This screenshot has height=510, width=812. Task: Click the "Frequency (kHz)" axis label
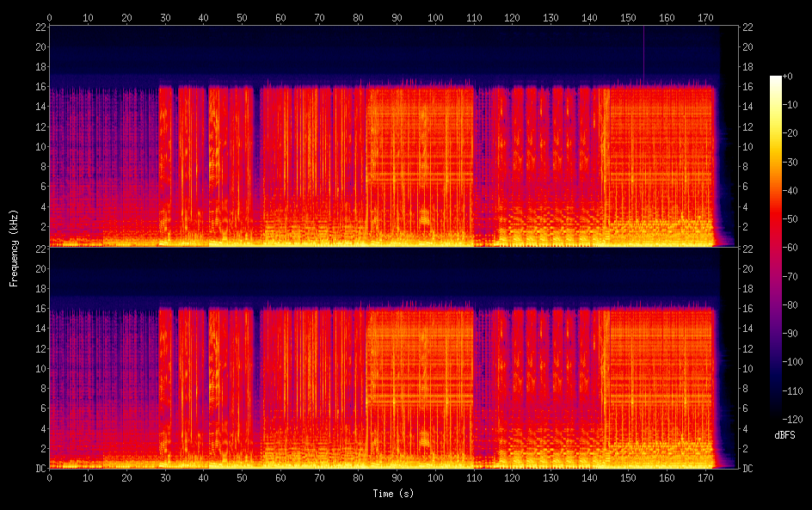point(14,248)
